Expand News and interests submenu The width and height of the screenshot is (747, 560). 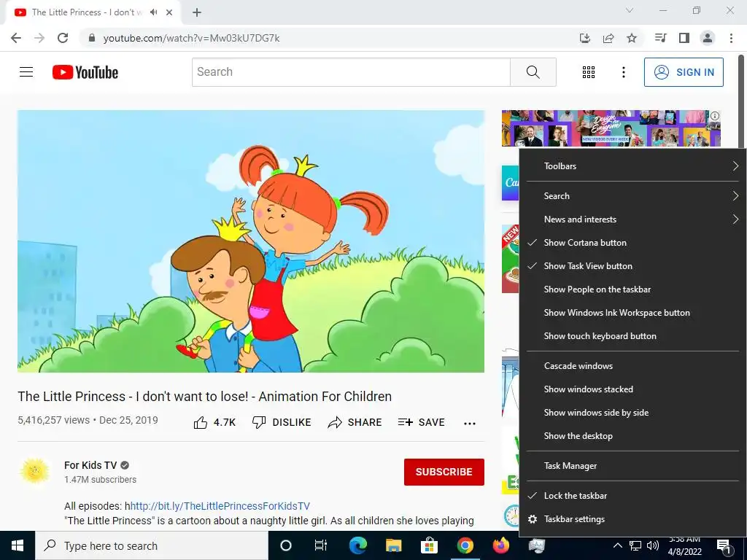pos(632,219)
